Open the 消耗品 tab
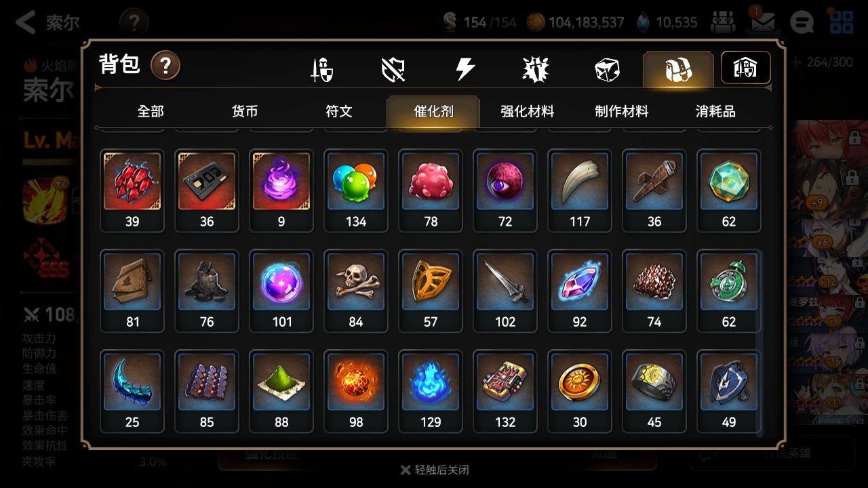The image size is (868, 488). tap(715, 111)
